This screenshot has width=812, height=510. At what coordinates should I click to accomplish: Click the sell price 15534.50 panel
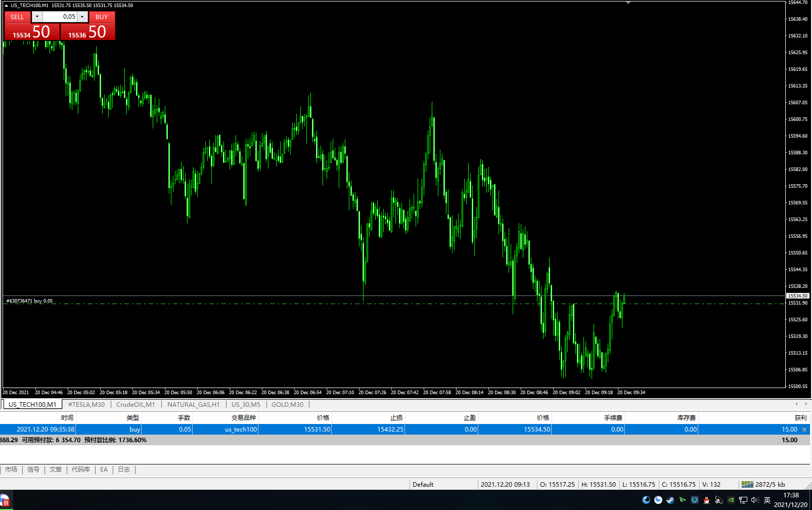tap(32, 31)
